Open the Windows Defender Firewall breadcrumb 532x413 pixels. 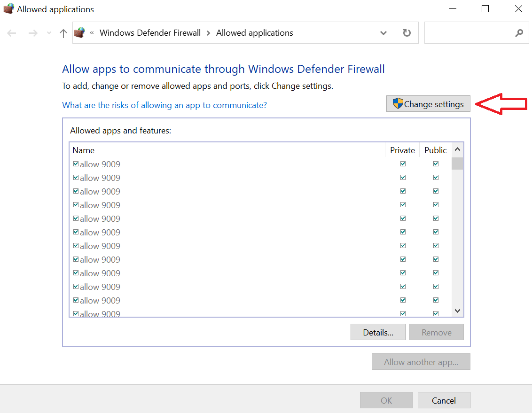150,33
